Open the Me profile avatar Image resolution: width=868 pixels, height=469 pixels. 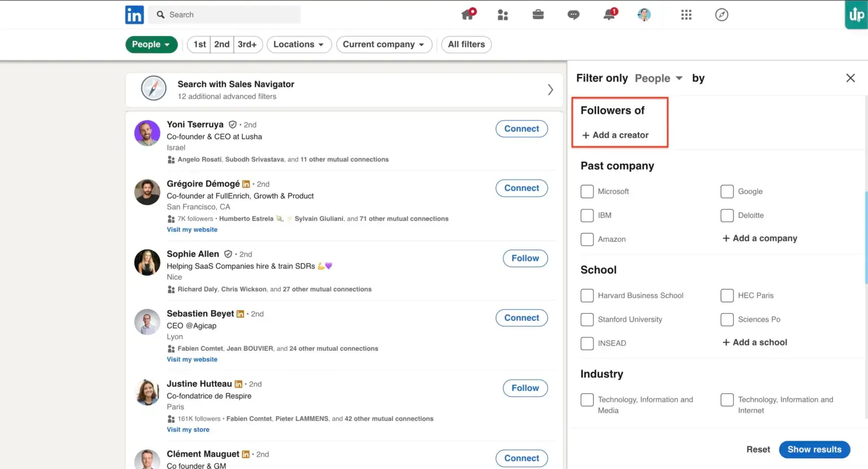point(644,15)
